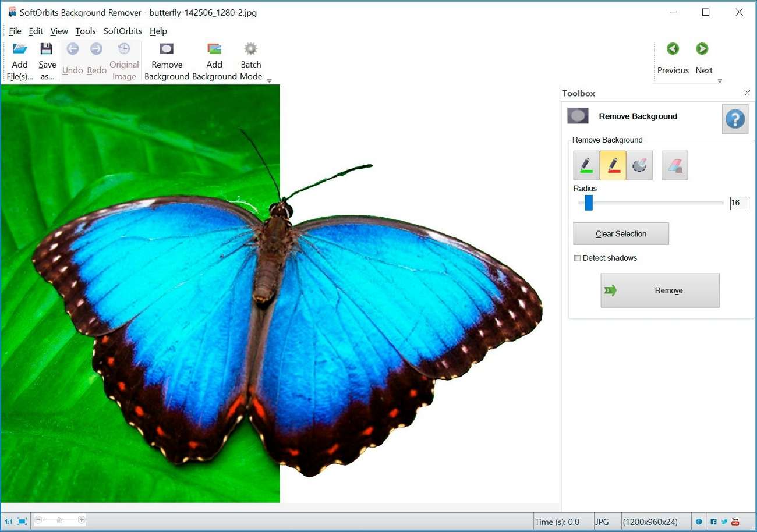Viewport: 757px width, 532px height.
Task: Select the green keep-area marker tool
Action: tap(586, 165)
